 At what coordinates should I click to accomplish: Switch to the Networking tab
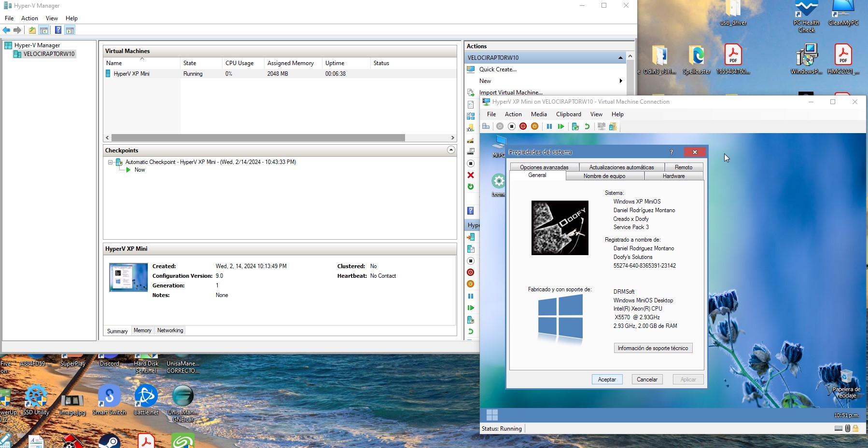tap(170, 330)
